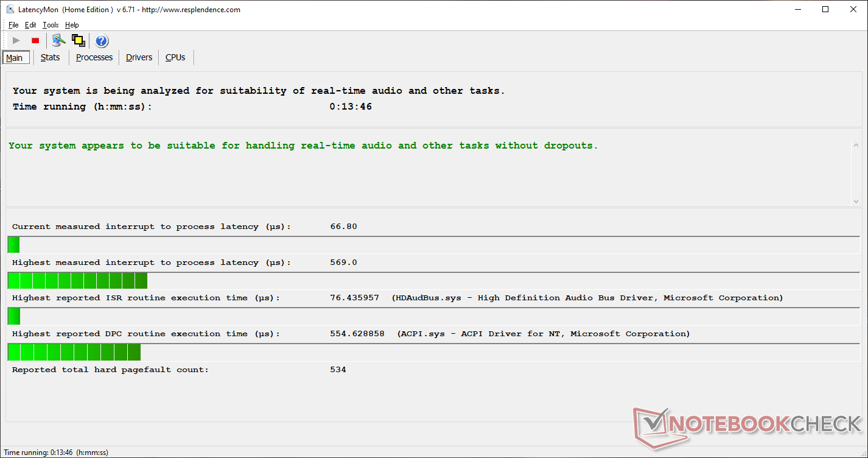This screenshot has height=458, width=868.
Task: Click the overlapping windows toolbar icon
Action: point(78,41)
